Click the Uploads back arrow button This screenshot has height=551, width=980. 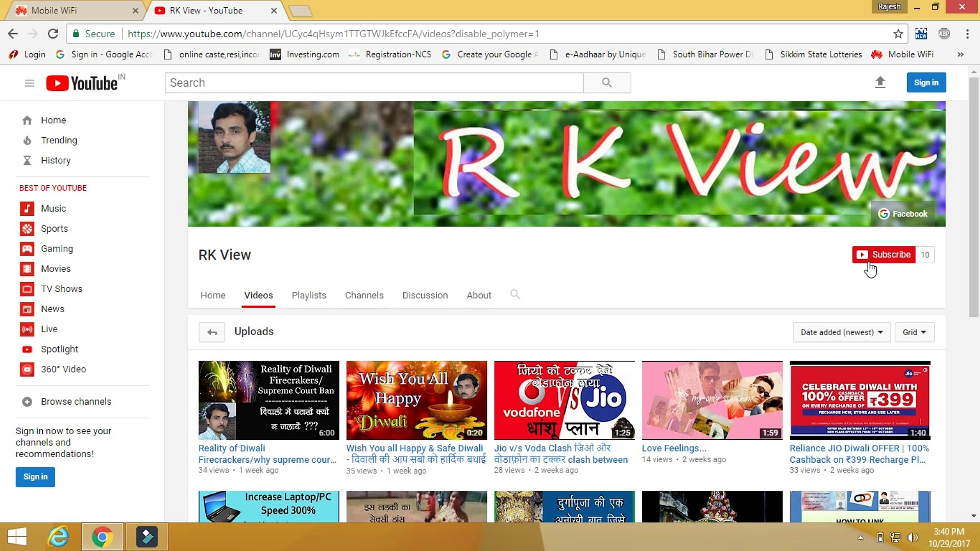click(x=212, y=333)
